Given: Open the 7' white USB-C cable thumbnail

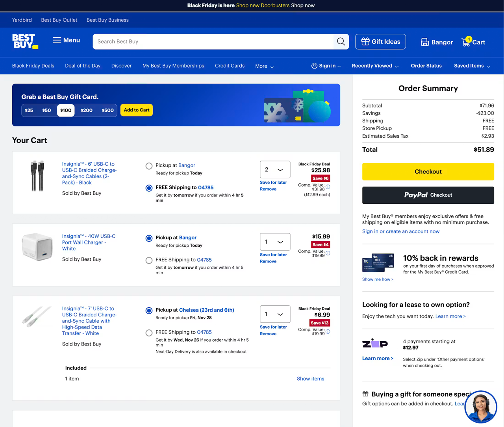Looking at the screenshot, I should point(37,316).
